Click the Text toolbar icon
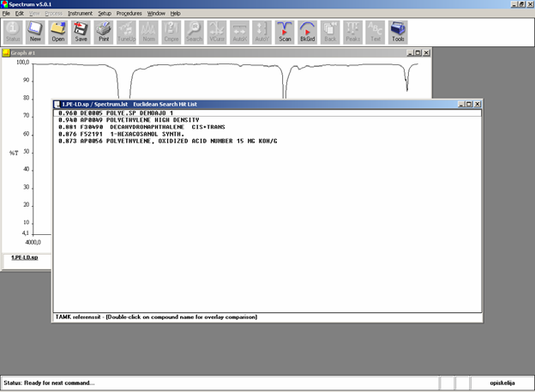The image size is (535, 392). [376, 32]
